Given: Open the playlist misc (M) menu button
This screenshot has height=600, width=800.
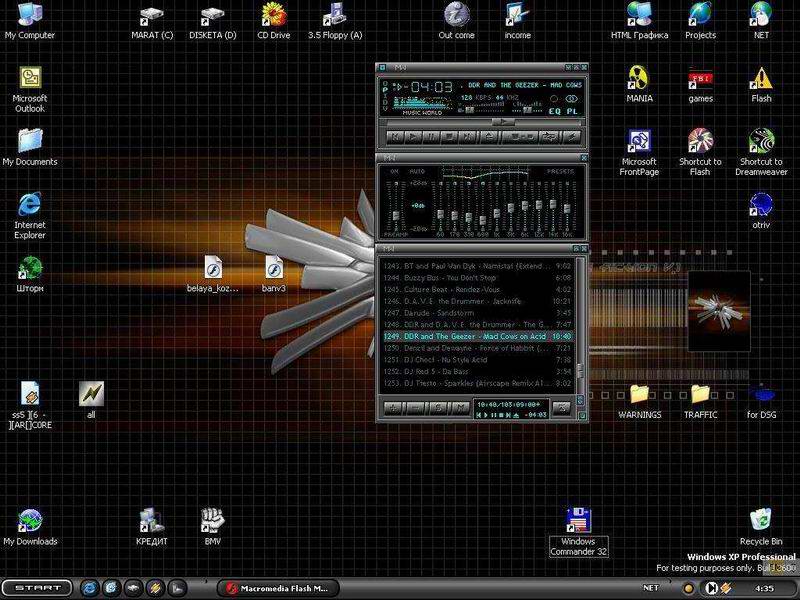Looking at the screenshot, I should coord(461,408).
